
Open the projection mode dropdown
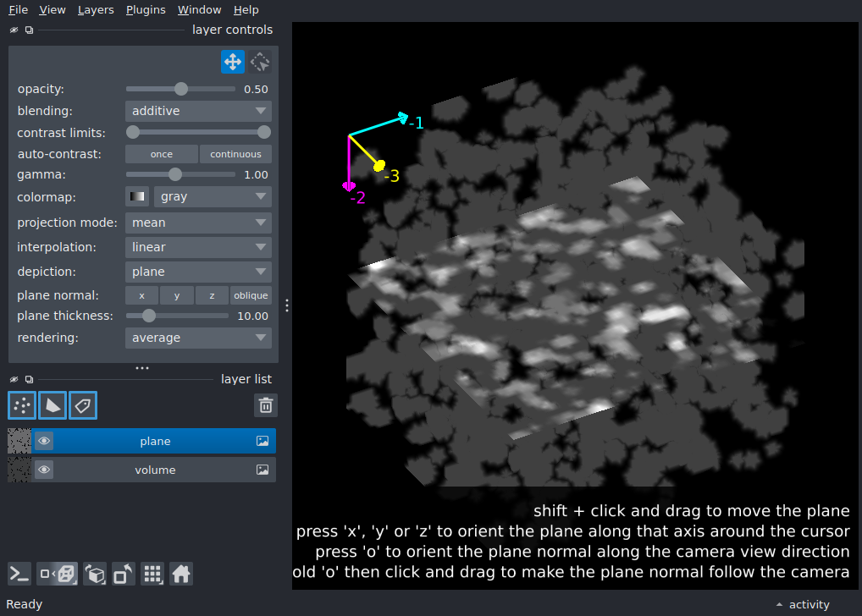198,223
